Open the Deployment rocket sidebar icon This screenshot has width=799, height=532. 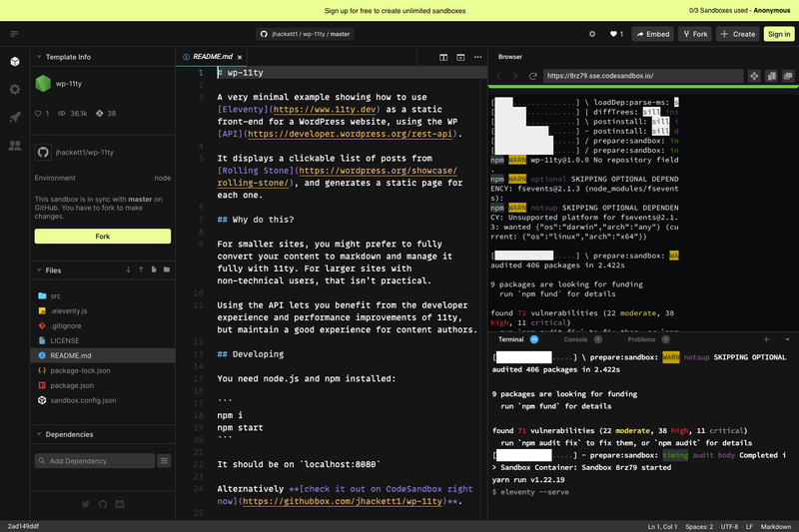click(x=15, y=117)
